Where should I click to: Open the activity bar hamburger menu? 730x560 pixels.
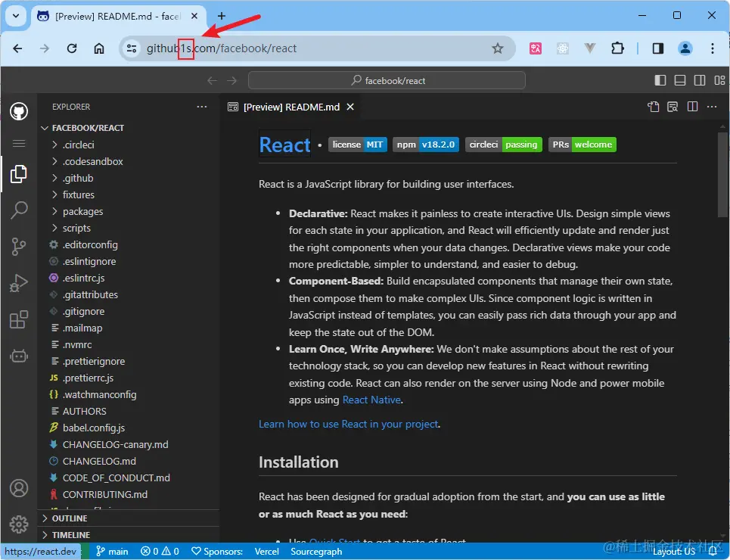pyautogui.click(x=19, y=144)
